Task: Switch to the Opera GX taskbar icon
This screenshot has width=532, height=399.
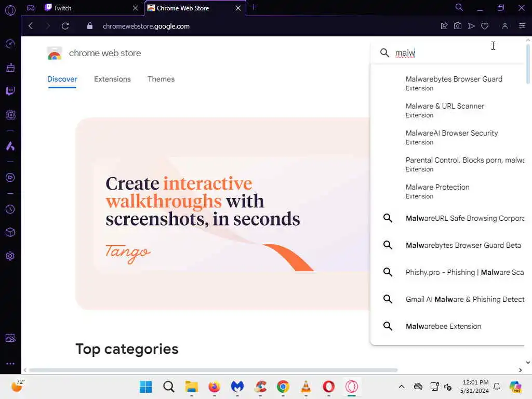Action: [352, 387]
